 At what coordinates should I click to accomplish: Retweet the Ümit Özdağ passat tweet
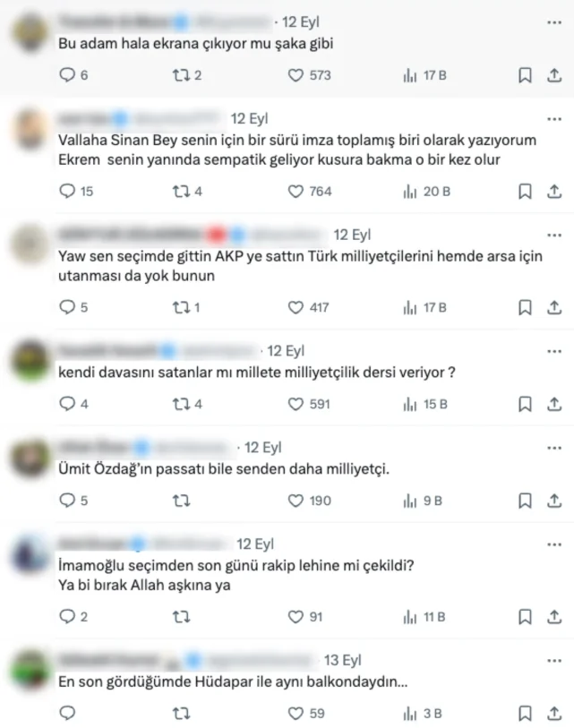point(181,501)
